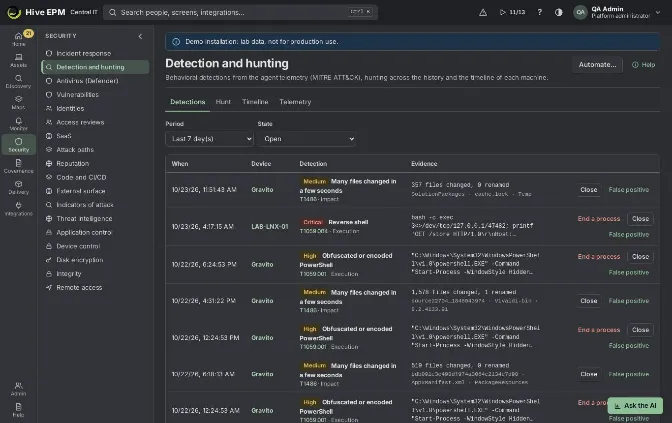Open Delivery in the left rail

coord(18,187)
